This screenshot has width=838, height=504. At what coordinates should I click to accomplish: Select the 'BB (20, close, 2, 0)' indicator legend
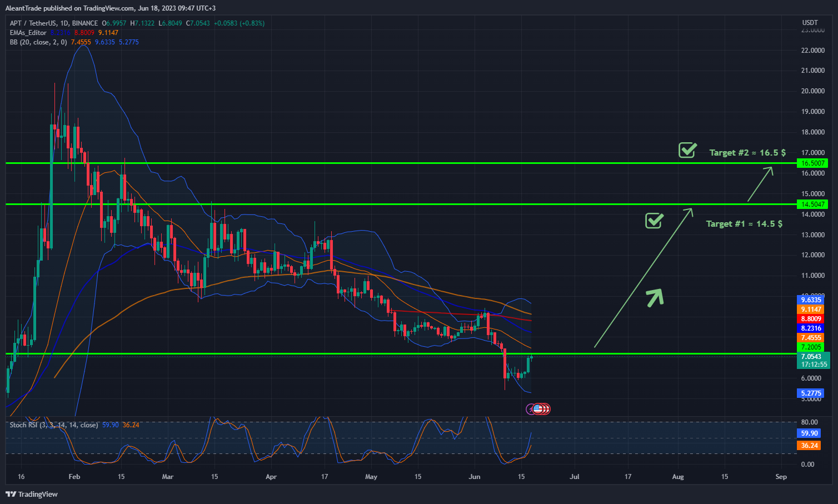pos(38,42)
